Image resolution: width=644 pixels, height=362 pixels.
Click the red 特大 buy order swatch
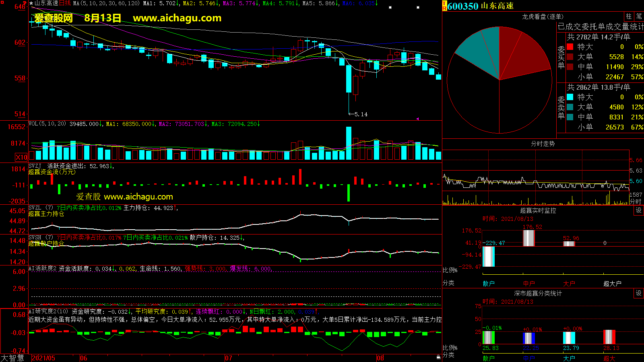click(x=570, y=47)
